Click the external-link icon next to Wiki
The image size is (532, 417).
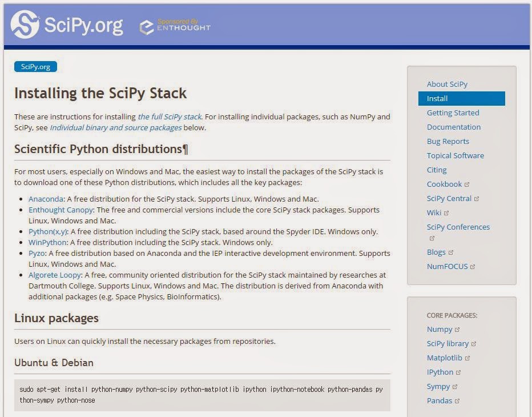pos(446,212)
